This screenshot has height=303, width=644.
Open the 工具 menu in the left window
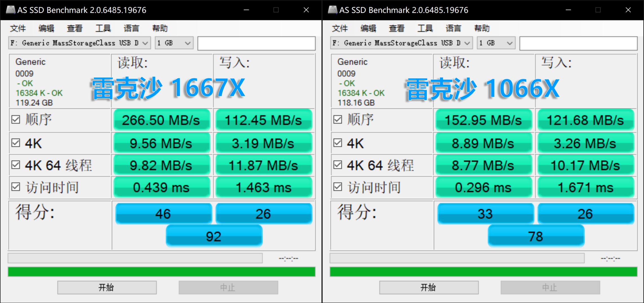103,28
